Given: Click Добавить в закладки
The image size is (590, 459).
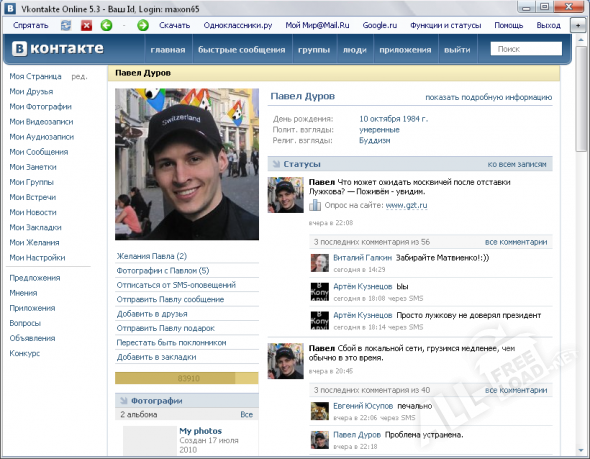Looking at the screenshot, I should tap(156, 357).
